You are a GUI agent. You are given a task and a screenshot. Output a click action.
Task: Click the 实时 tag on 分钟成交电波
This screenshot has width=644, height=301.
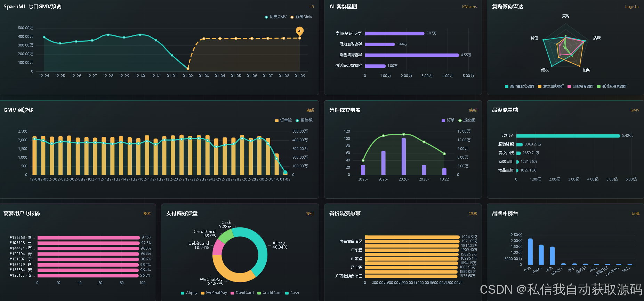click(x=473, y=110)
